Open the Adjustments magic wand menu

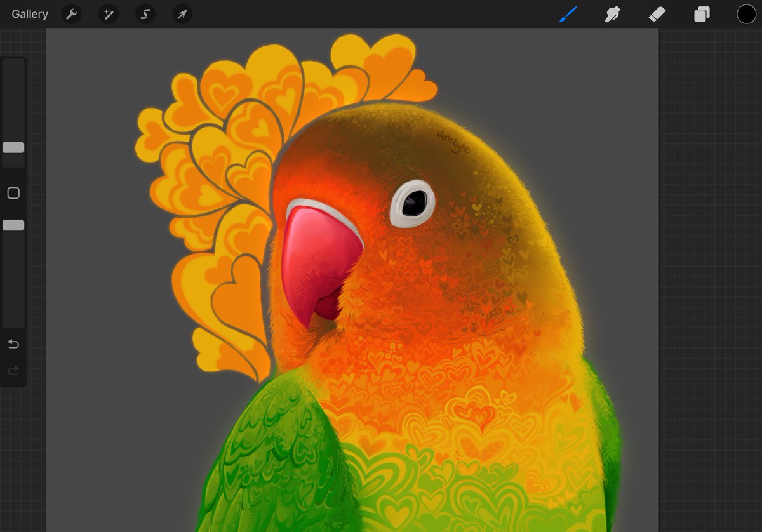coord(108,14)
